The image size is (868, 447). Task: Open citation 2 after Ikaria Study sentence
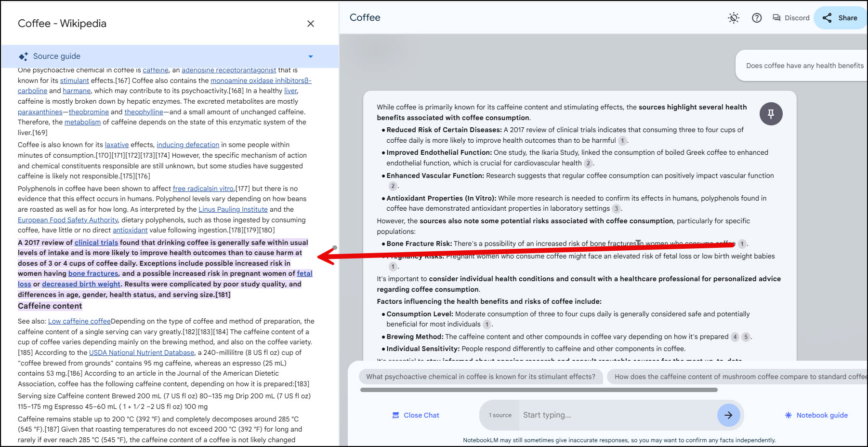tap(588, 163)
